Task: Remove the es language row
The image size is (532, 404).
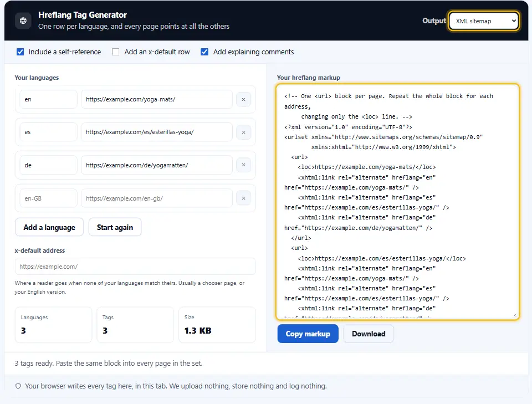Action: tap(243, 132)
